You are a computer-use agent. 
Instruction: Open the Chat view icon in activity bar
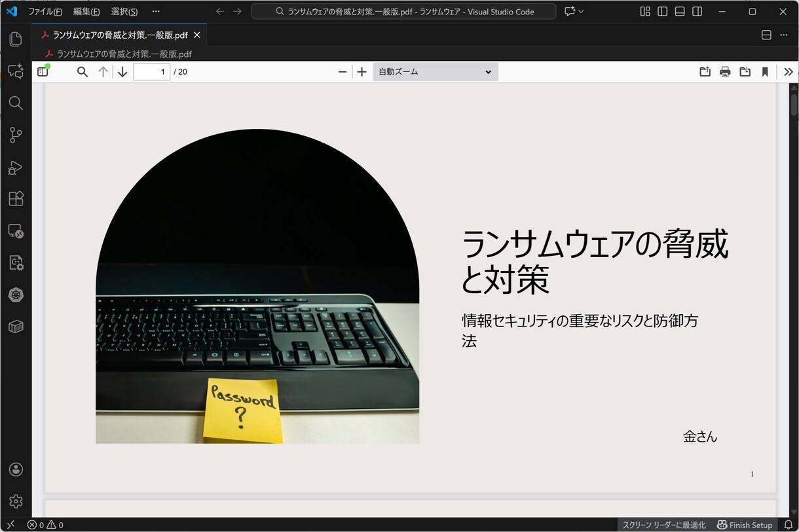click(x=16, y=71)
